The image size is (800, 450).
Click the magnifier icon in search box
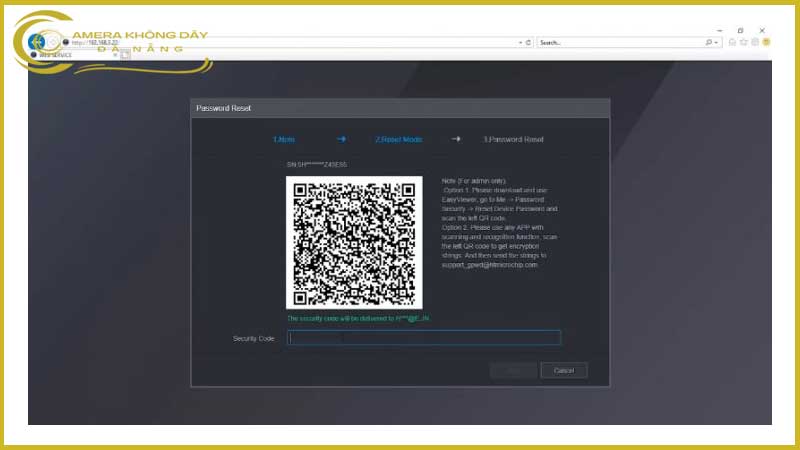click(x=708, y=43)
